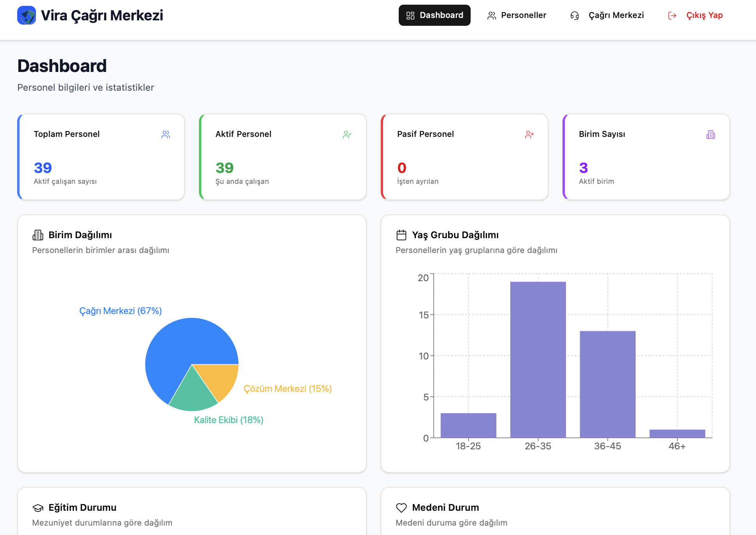Click the Vira Çağrı Merkezi title text
This screenshot has height=535, width=756.
coord(102,15)
